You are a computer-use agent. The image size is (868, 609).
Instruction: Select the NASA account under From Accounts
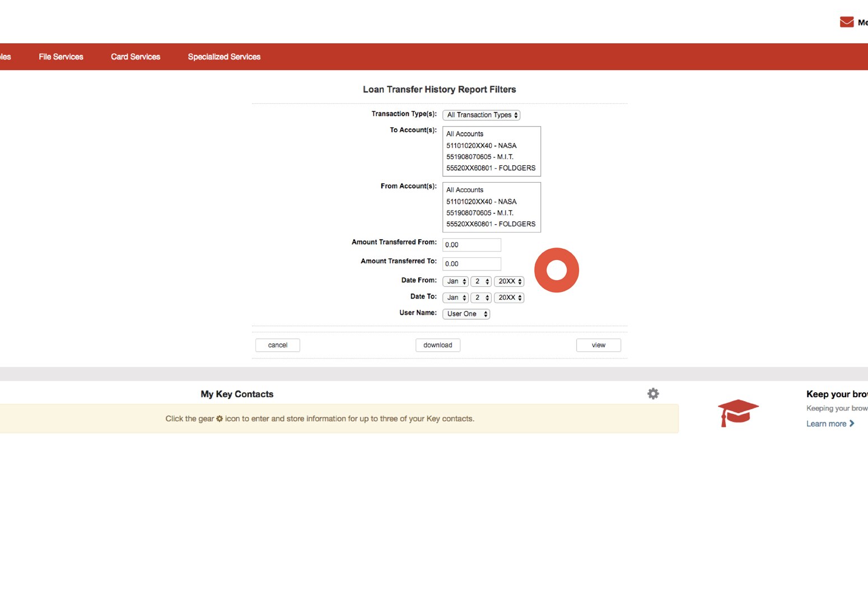(x=481, y=202)
